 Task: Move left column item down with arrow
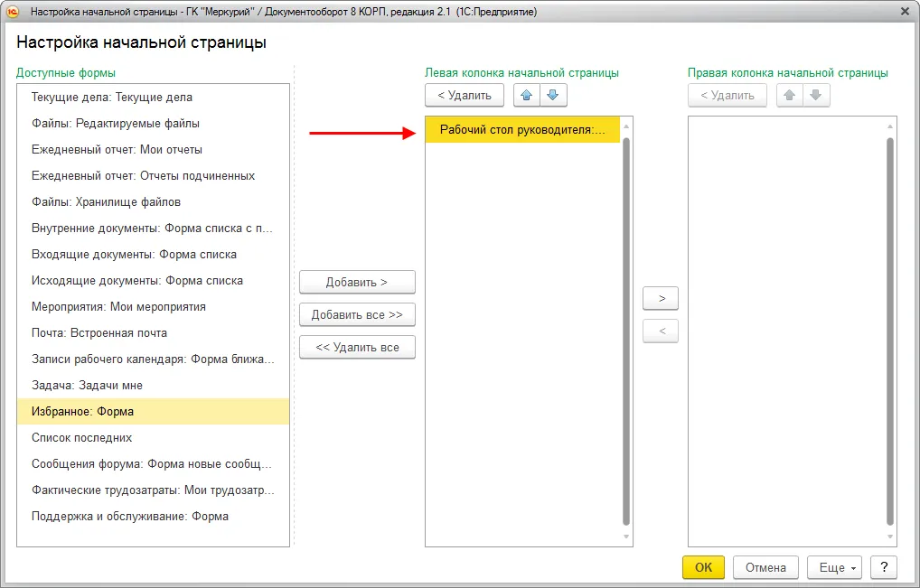[x=553, y=95]
